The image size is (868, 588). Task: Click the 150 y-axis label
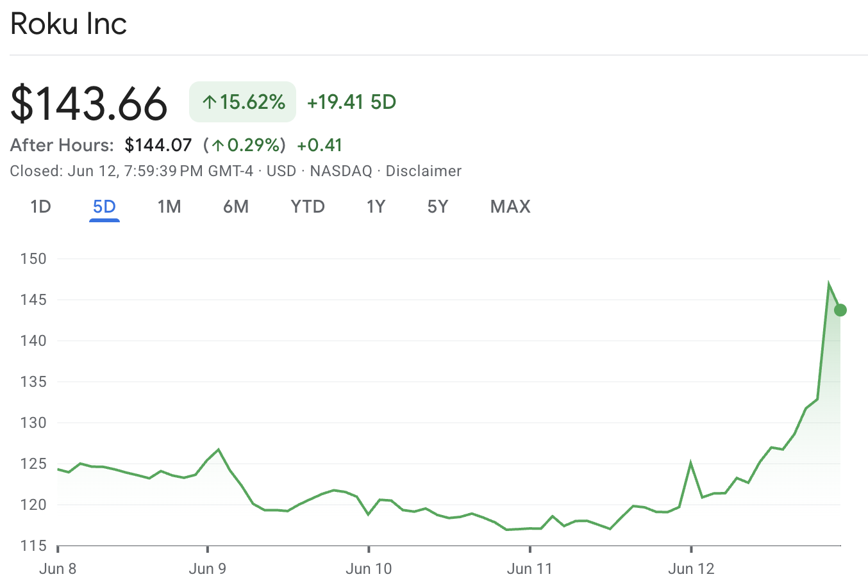[x=33, y=259]
